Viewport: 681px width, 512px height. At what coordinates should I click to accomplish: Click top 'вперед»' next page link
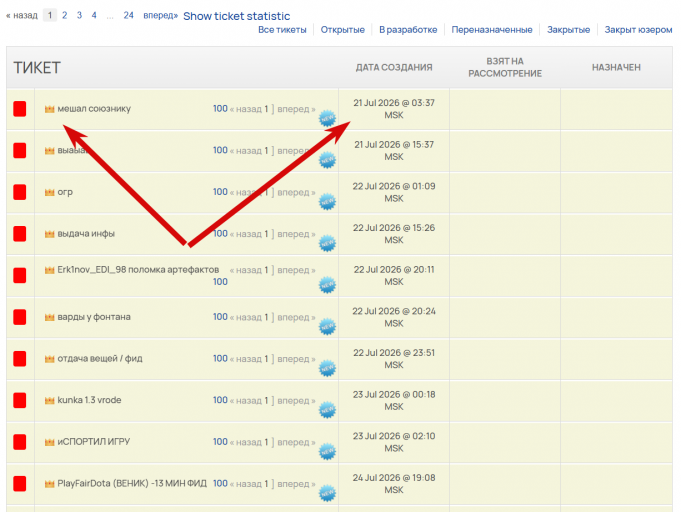point(161,15)
